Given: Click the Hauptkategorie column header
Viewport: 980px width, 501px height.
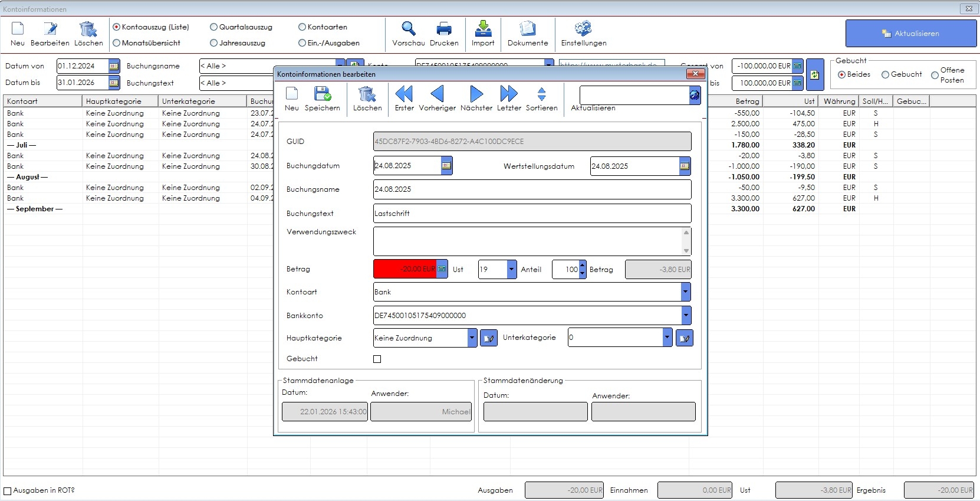Looking at the screenshot, I should coord(120,101).
